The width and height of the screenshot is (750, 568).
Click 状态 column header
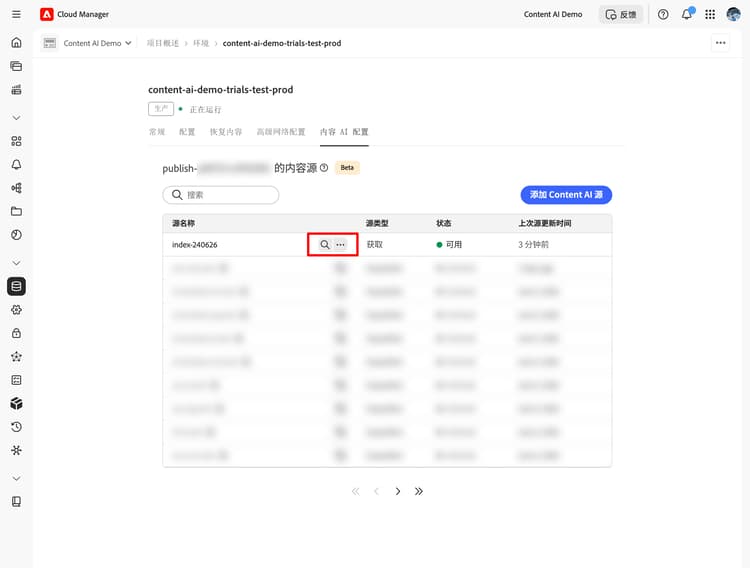point(443,223)
